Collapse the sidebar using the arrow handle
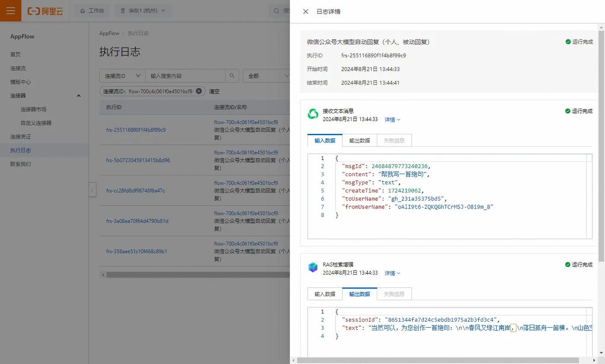 tap(92, 190)
